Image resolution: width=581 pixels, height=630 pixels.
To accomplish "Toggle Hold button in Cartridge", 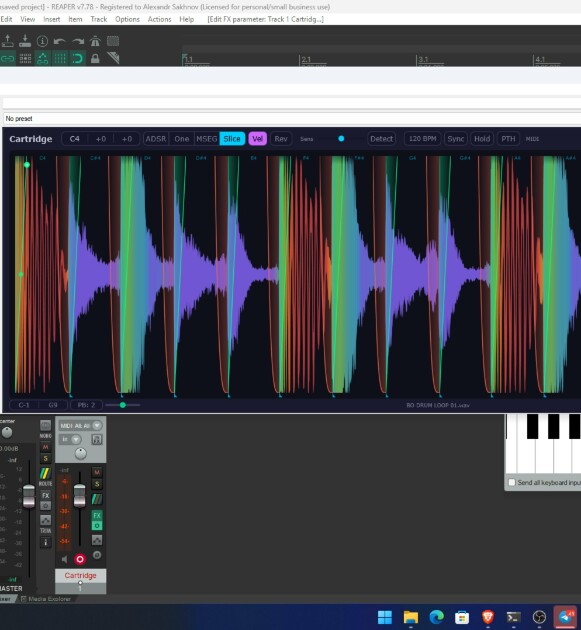I will (482, 139).
